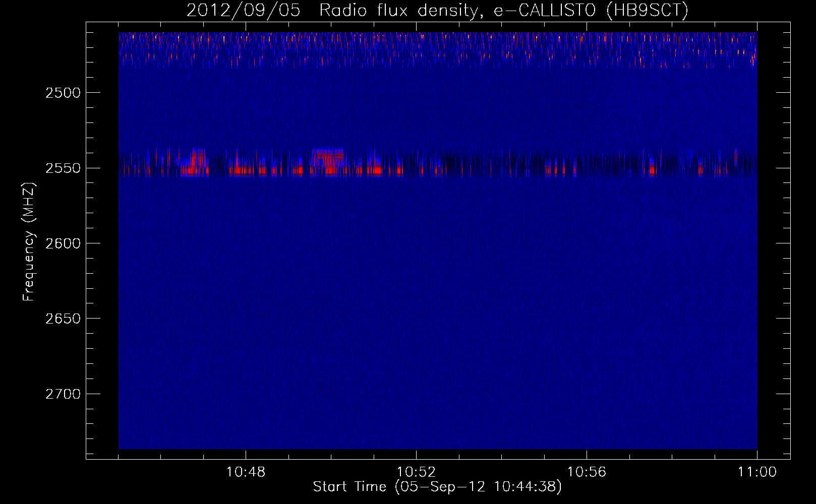Click the 11:00 time axis label
Viewport: 816px width, 504px height.
click(x=757, y=472)
